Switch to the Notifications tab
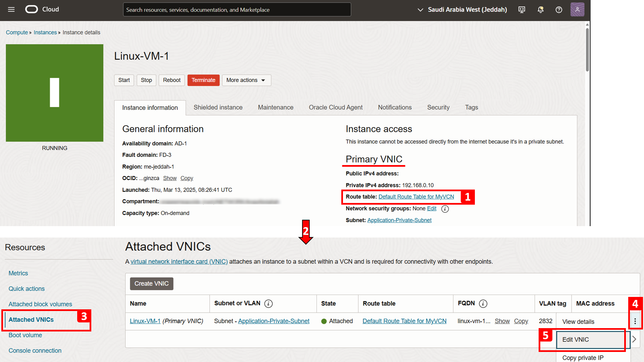This screenshot has height=362, width=644. 395,107
